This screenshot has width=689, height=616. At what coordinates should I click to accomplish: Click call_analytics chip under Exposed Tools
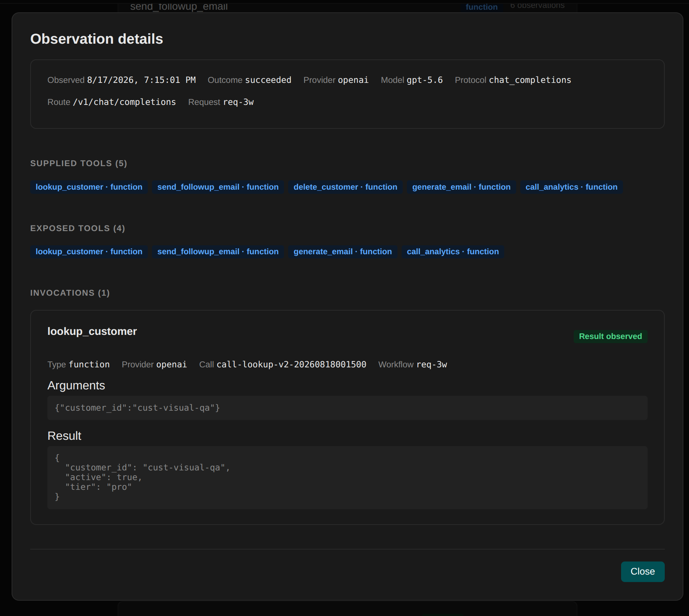(x=453, y=252)
